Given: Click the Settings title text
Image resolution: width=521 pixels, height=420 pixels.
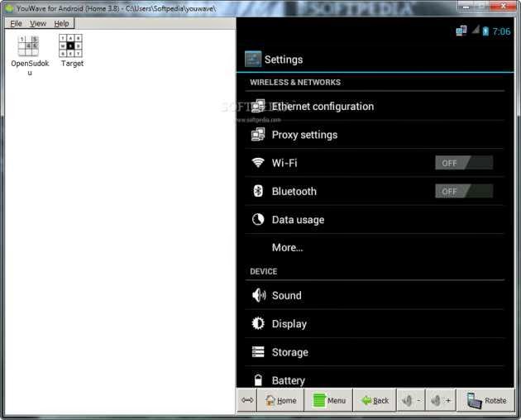Looking at the screenshot, I should (284, 60).
